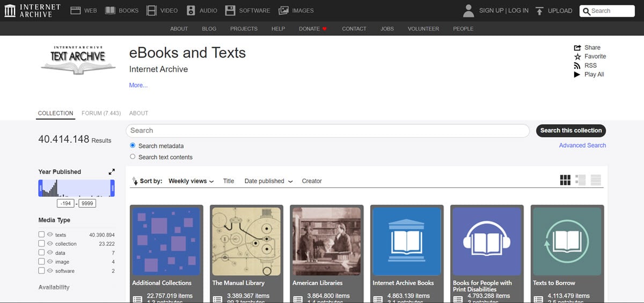
Task: Check the texts media type checkbox
Action: (x=41, y=235)
